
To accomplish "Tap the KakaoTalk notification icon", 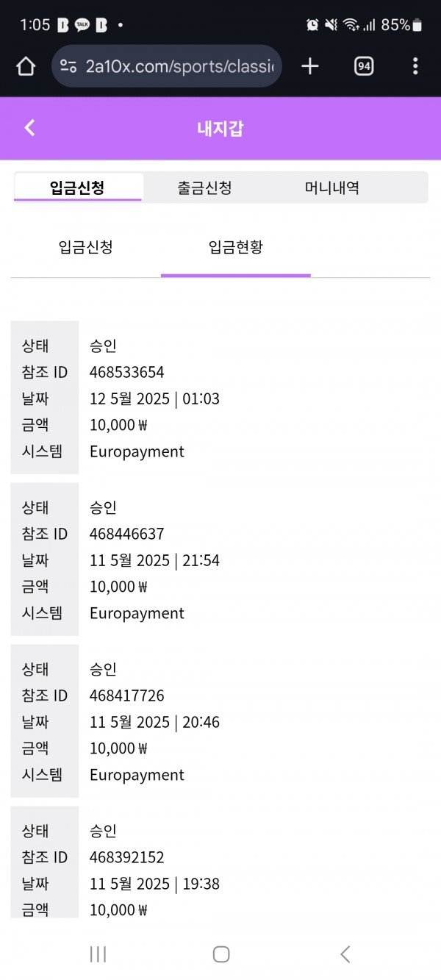I will pyautogui.click(x=82, y=25).
